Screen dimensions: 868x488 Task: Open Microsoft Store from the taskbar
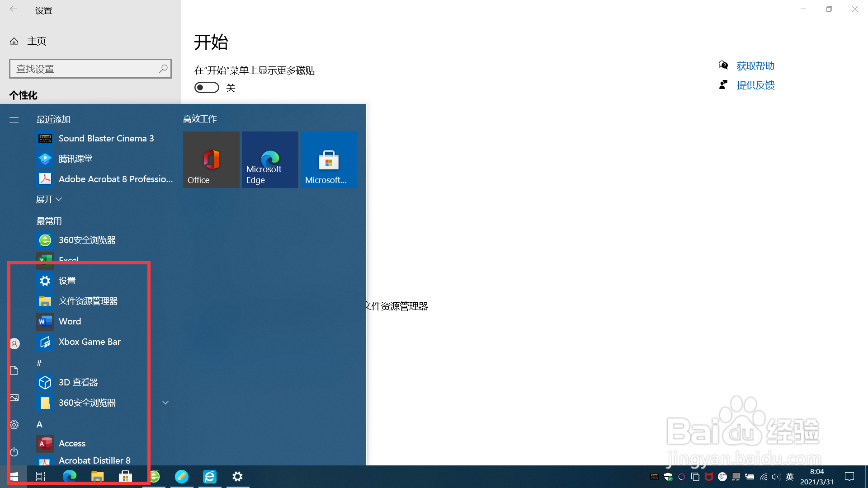point(125,476)
